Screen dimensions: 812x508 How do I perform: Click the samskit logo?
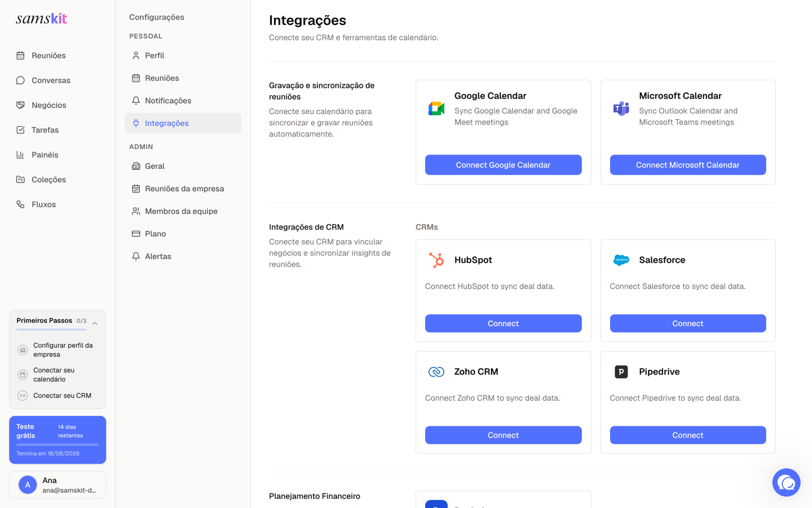pyautogui.click(x=41, y=19)
